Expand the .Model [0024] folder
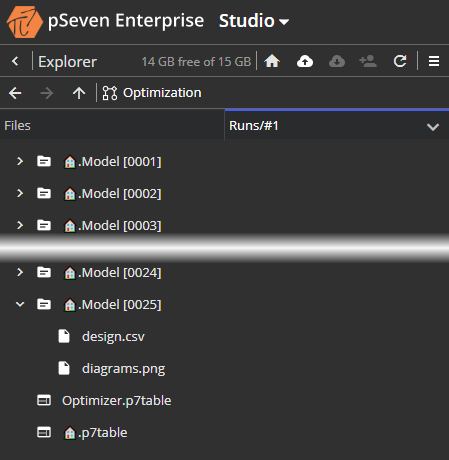Screen dimensions: 449x460 click(x=20, y=272)
